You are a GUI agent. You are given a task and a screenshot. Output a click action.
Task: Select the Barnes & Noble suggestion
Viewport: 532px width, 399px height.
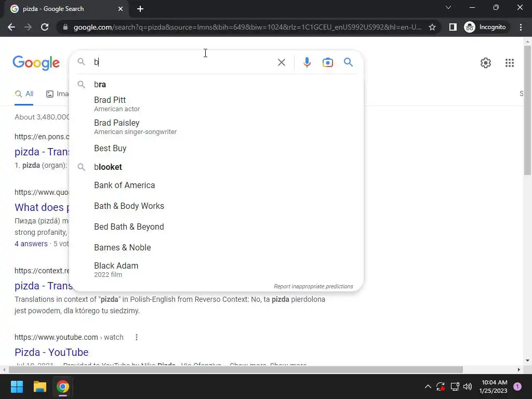216,247
